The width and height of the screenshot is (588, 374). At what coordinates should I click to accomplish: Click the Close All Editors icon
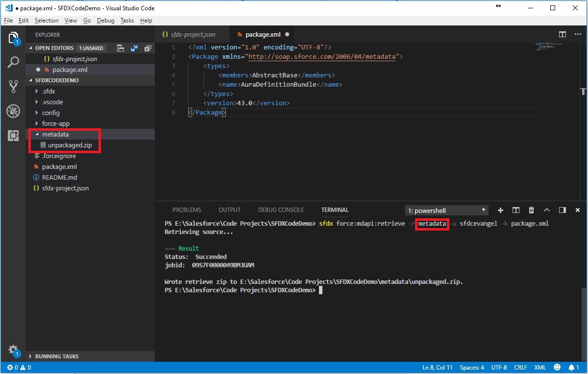pyautogui.click(x=147, y=48)
